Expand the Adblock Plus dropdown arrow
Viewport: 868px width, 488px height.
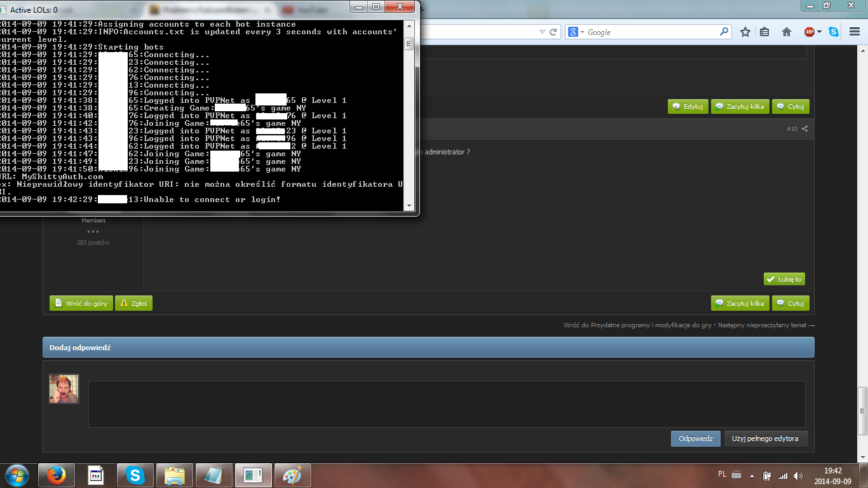coord(820,32)
